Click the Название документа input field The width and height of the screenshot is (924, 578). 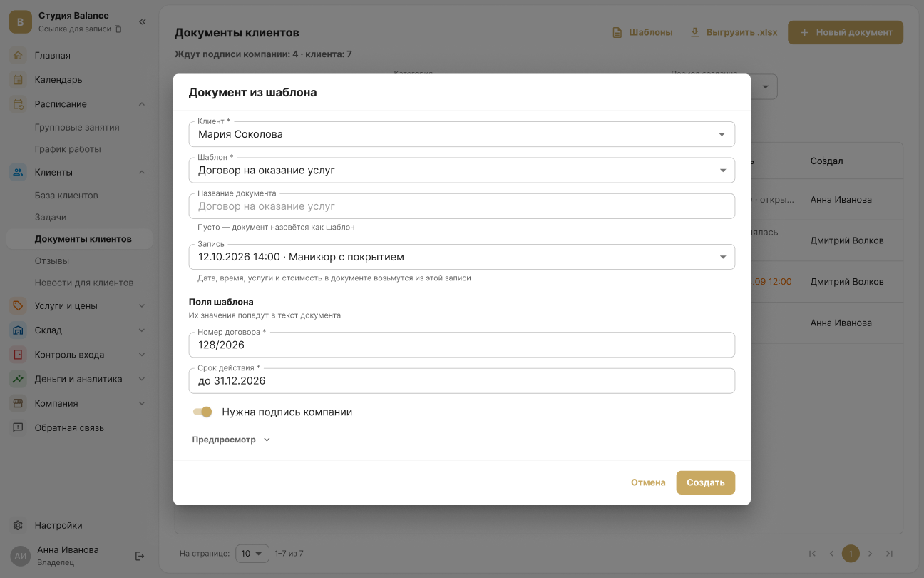point(462,206)
